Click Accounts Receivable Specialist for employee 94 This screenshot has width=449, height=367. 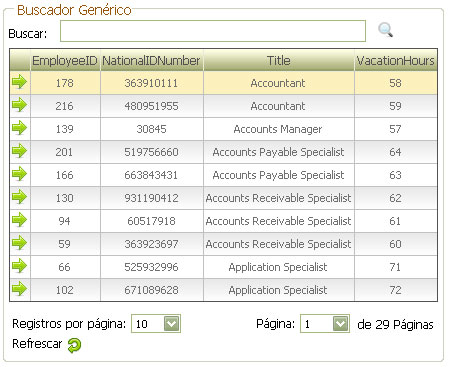tap(278, 221)
